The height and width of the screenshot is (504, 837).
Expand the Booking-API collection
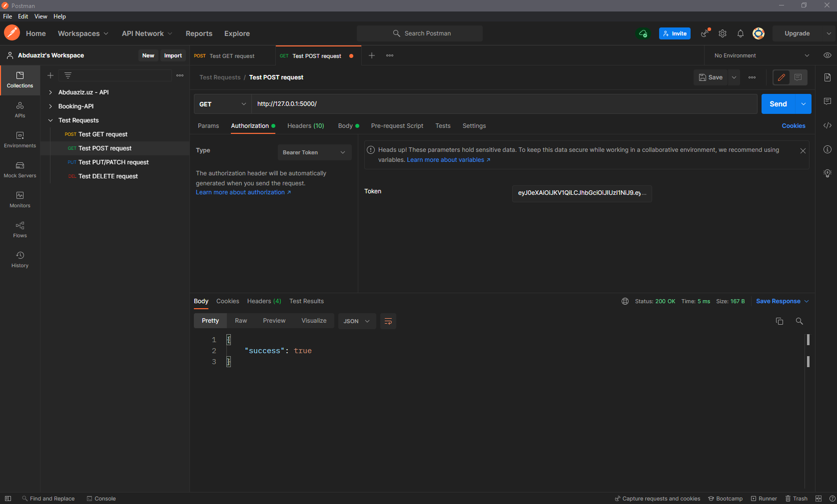click(50, 106)
